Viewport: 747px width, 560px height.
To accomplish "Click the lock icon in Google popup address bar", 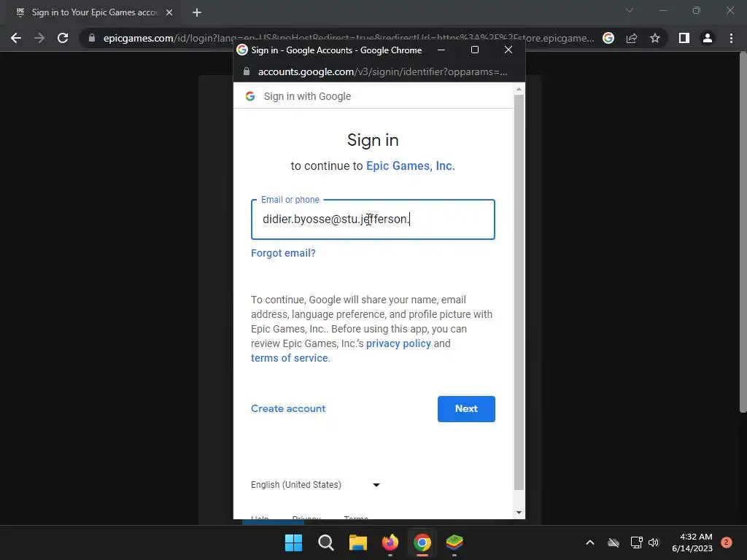I will (x=247, y=71).
